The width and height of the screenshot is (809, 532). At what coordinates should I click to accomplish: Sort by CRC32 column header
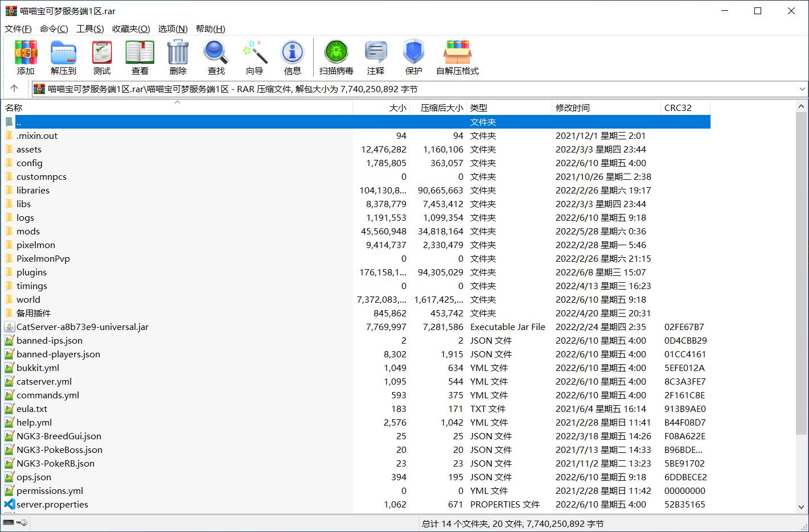pos(685,108)
